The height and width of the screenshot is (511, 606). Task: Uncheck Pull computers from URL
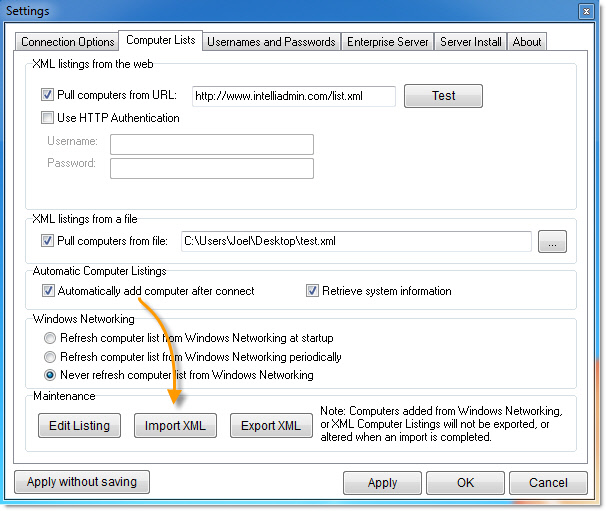47,95
